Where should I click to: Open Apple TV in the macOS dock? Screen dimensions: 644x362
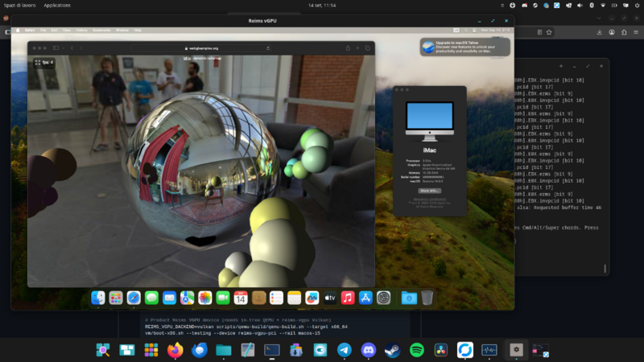[330, 298]
